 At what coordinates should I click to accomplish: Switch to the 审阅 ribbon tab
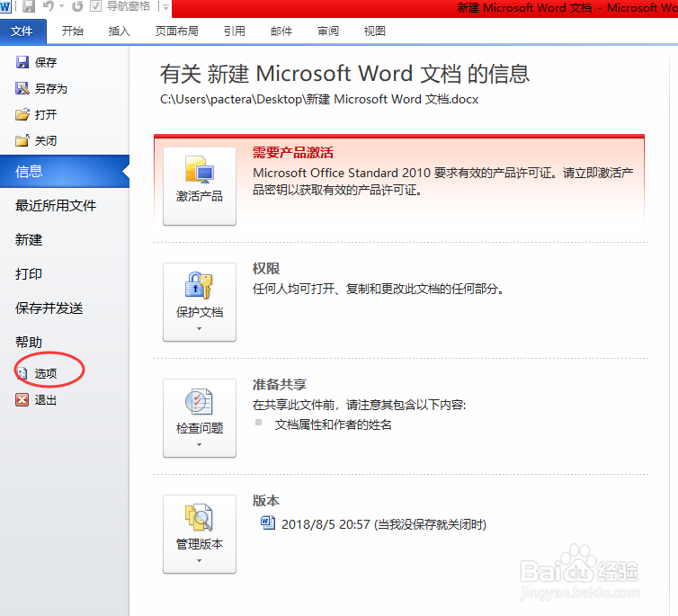click(x=328, y=31)
